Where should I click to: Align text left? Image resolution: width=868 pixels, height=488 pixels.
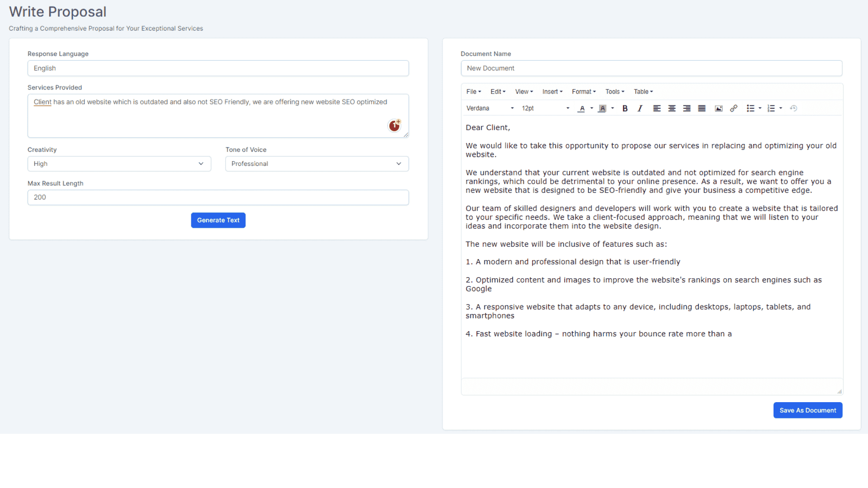coord(657,108)
